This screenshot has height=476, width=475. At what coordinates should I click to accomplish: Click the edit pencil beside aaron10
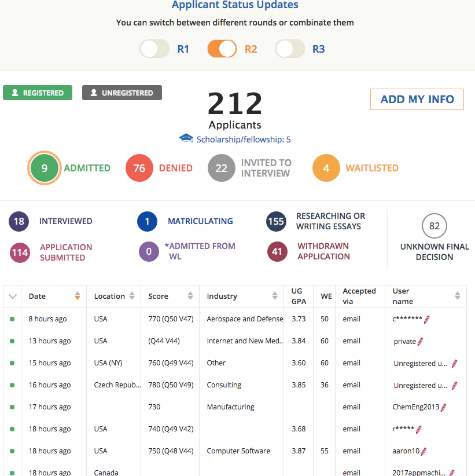pyautogui.click(x=424, y=451)
